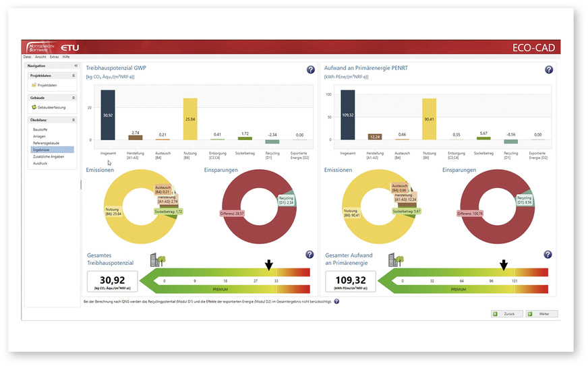Screen dimensions: 588x366
Task: Collapse the Navigation side panel
Action: pos(76,65)
